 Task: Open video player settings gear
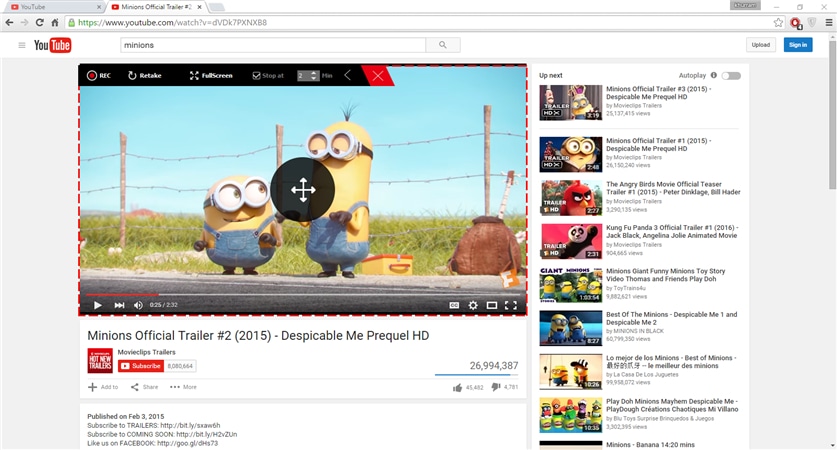pos(473,305)
